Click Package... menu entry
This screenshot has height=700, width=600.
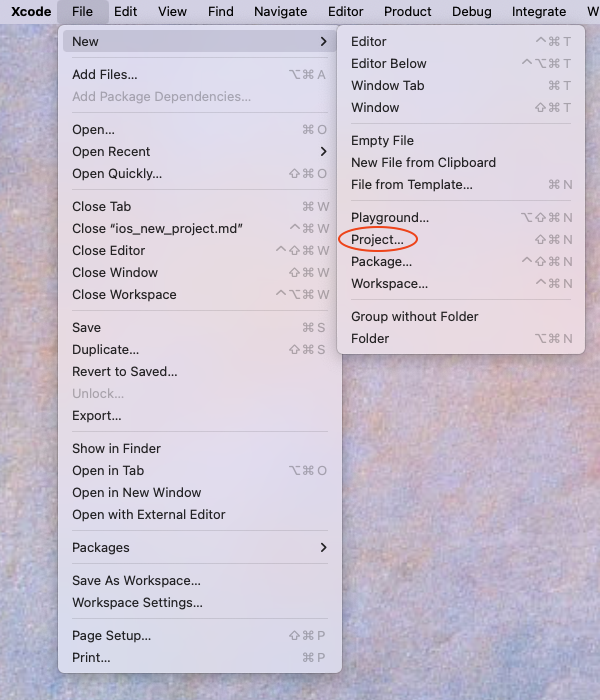(381, 262)
